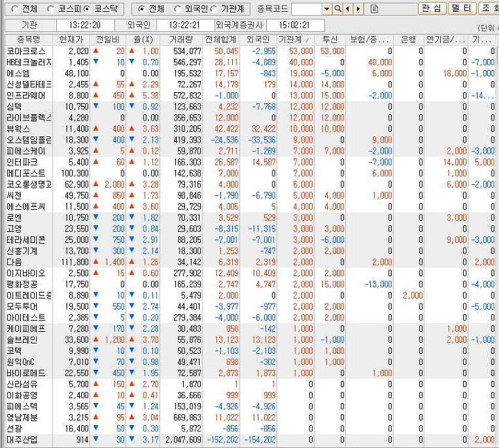
Task: Select the 영남제분 stock row
Action: [252, 418]
